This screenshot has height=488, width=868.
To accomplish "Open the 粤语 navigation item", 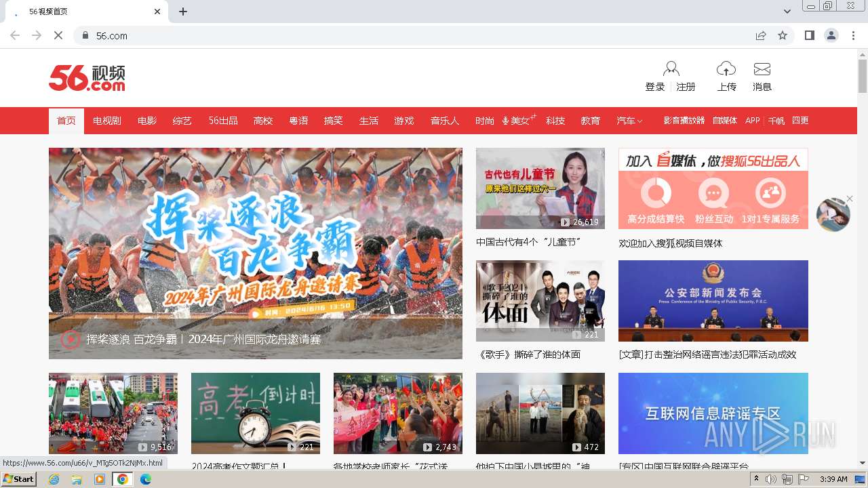I will click(298, 121).
